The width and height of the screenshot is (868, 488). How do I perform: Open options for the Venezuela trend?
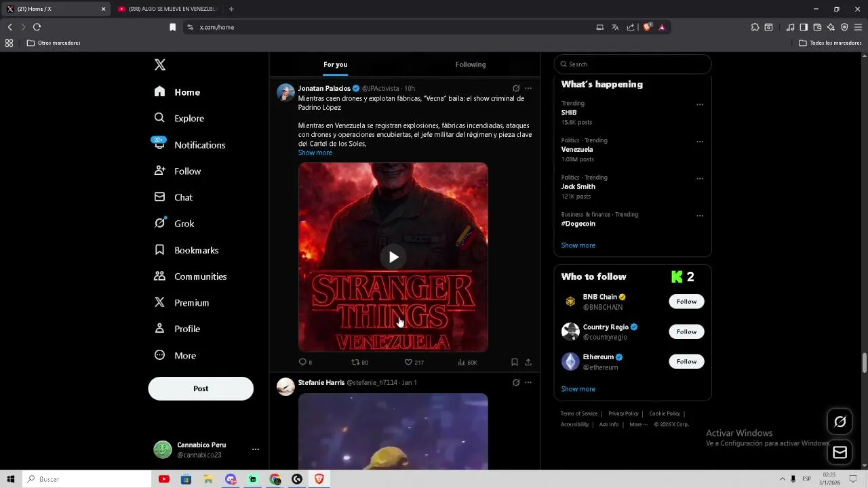click(700, 142)
